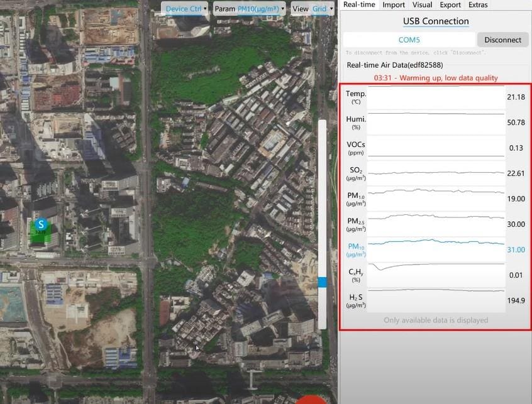
Task: Click the blue handle on the vertical map slider
Action: point(323,283)
